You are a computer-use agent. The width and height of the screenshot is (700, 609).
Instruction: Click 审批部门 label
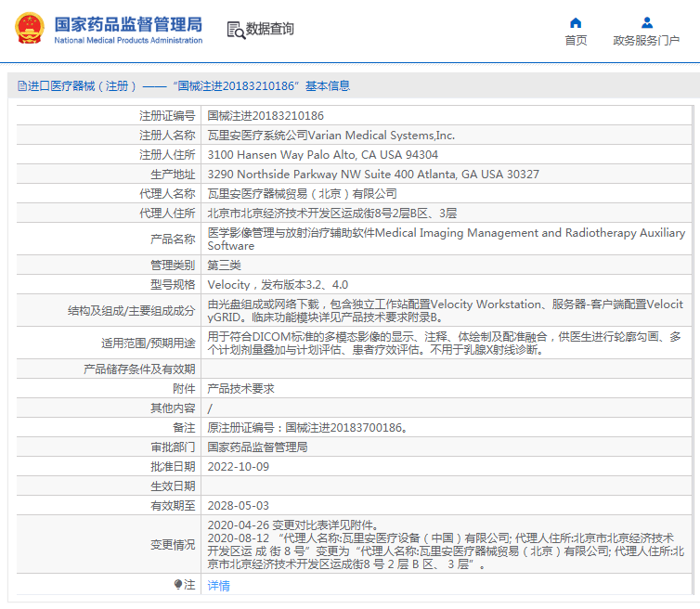(x=173, y=447)
